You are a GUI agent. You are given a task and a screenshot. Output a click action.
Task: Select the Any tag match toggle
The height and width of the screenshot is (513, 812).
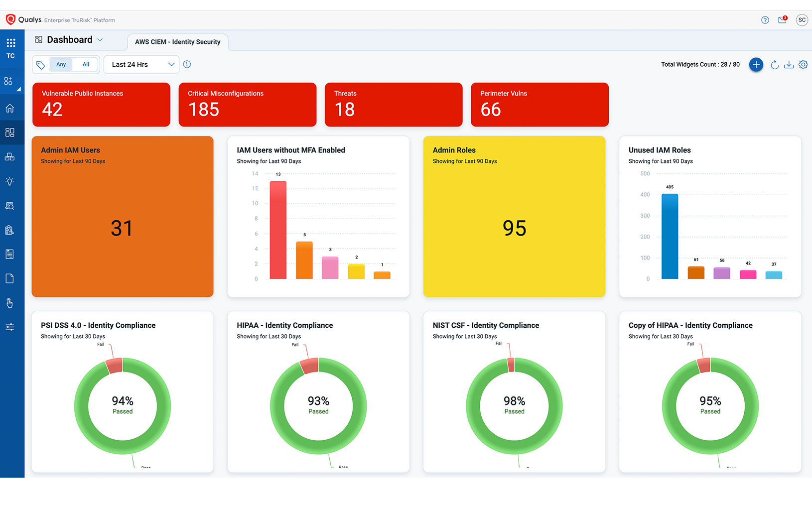coord(61,65)
